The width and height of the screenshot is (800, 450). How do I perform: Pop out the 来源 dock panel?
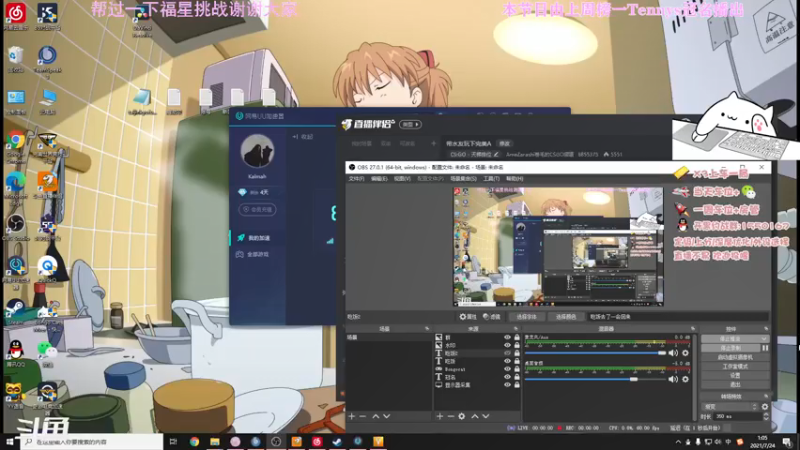click(x=516, y=329)
